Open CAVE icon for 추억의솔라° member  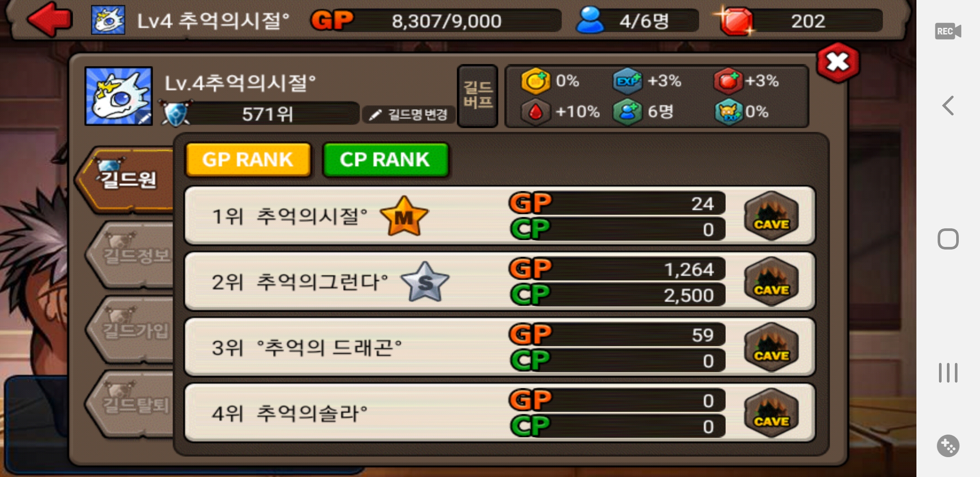[771, 413]
